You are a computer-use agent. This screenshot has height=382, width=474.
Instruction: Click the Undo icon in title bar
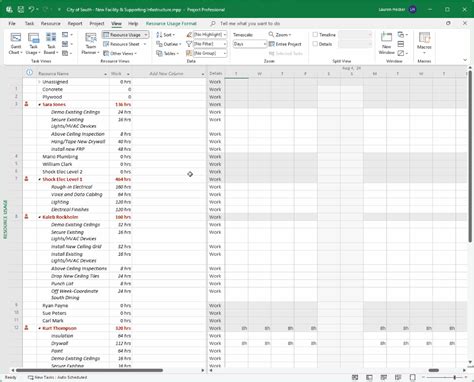click(x=31, y=9)
